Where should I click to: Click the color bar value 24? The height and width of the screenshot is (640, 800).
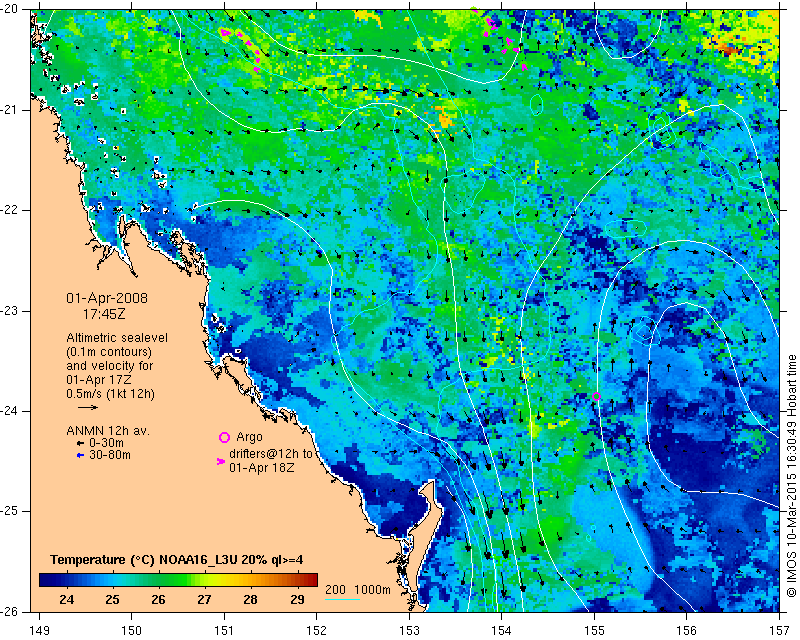[x=66, y=599]
